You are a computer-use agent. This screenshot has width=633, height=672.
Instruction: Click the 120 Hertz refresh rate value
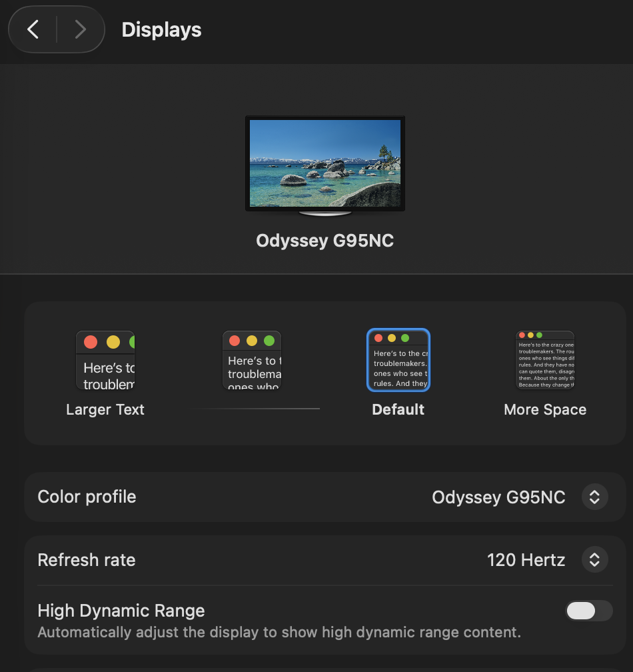526,560
